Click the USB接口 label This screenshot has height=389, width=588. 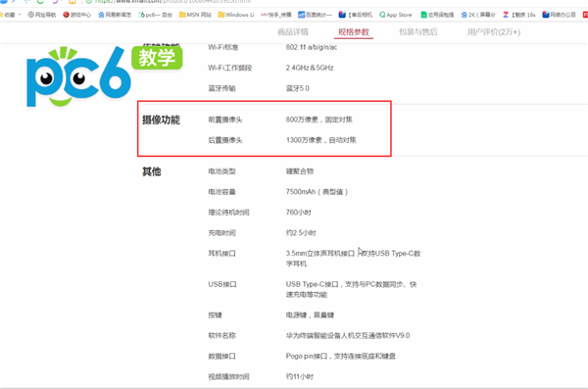point(222,285)
